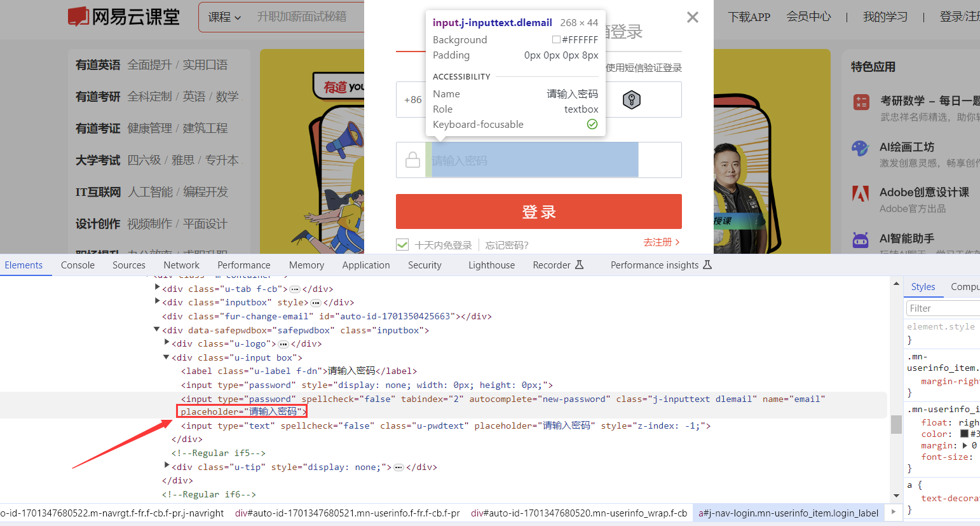
Task: Click the 网易云课堂 logo
Action: 124,17
